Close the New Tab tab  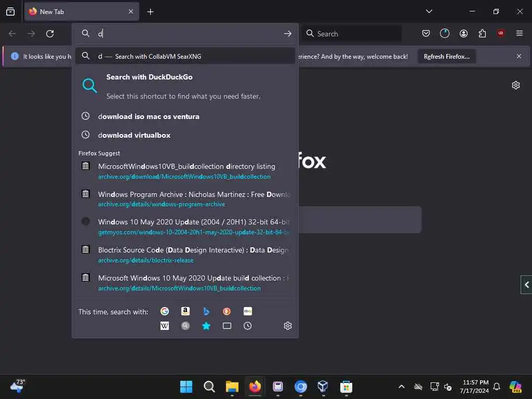[131, 12]
